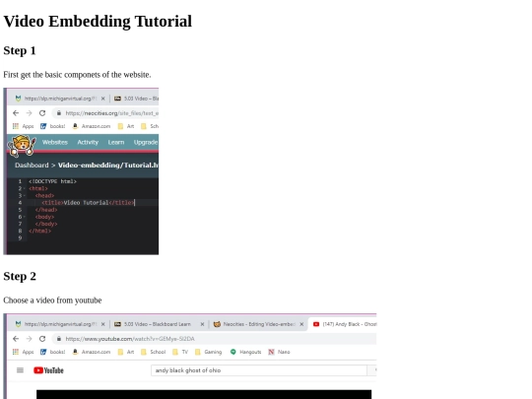This screenshot has height=399, width=532.
Task: Open Amazon.com bookmark in Step 1 screenshot
Action: (x=92, y=126)
